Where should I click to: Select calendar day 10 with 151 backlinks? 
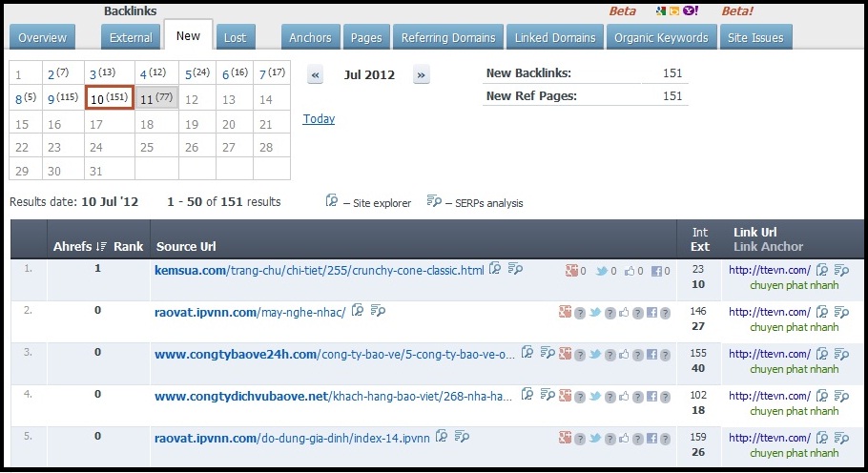pyautogui.click(x=110, y=97)
